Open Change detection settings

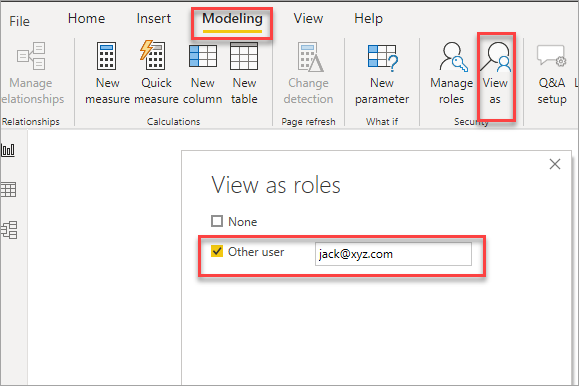coord(308,73)
